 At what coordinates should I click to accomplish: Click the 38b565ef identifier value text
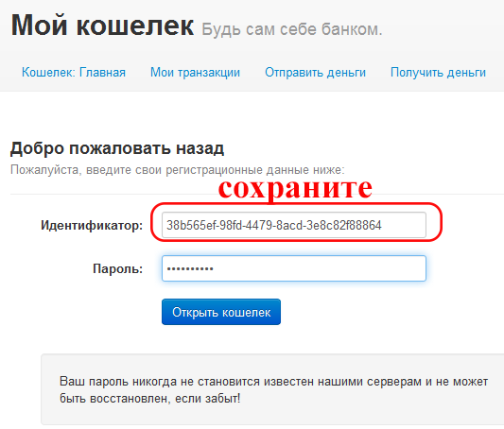pyautogui.click(x=274, y=225)
